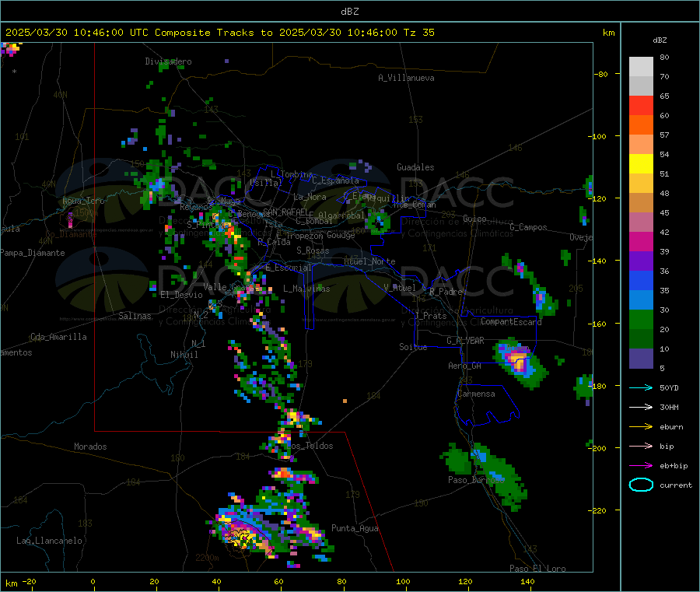Click the J_Prats place label
The height and width of the screenshot is (592, 700).
point(431,315)
